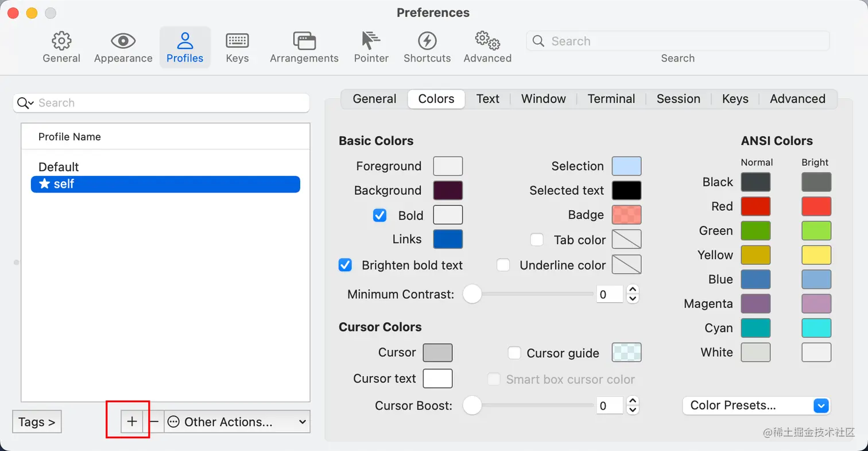Screen dimensions: 868x451
Task: Select the Profiles toolbar icon
Action: pyautogui.click(x=185, y=47)
